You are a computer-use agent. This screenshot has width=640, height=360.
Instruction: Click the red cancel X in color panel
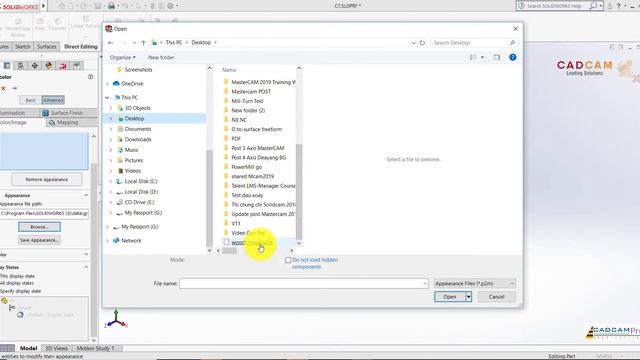click(3, 88)
